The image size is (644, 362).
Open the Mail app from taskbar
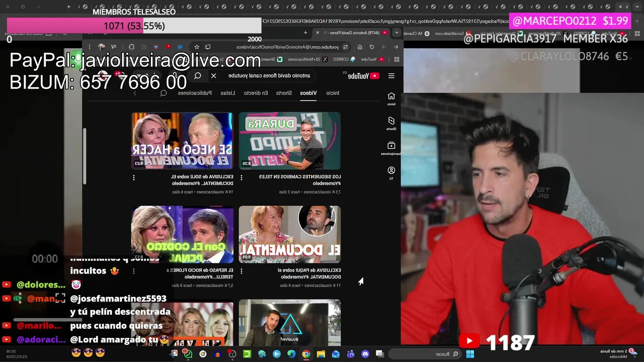coord(336,354)
